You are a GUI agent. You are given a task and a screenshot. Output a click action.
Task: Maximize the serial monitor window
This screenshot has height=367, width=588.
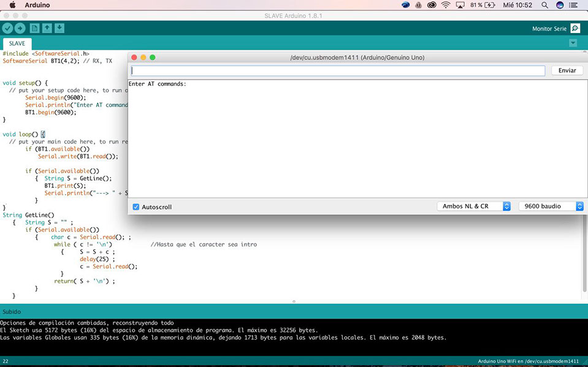[x=152, y=58]
